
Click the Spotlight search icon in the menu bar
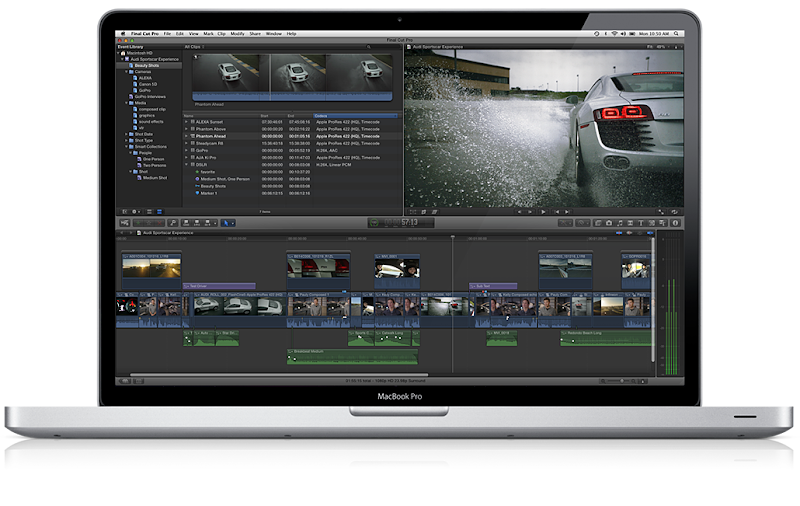[x=676, y=34]
